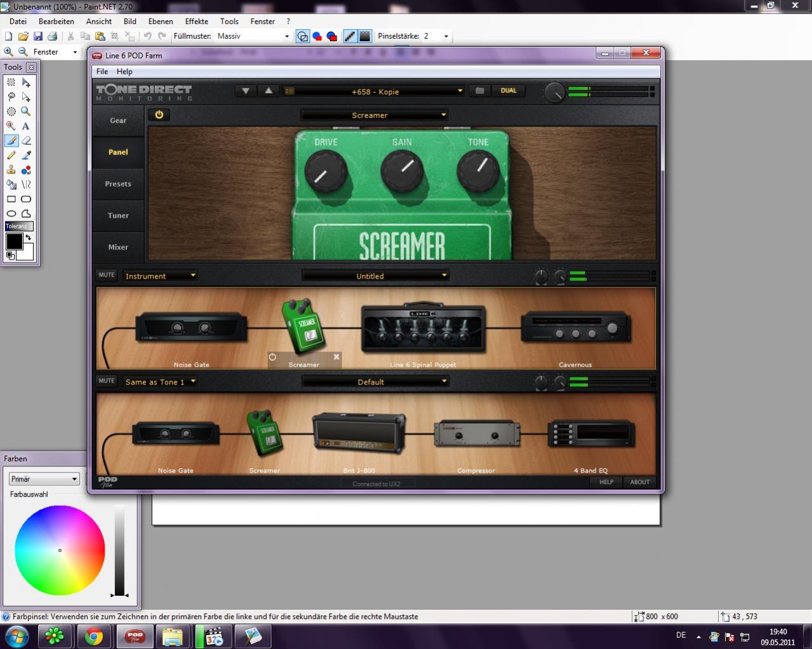Select the Eraser tool
The width and height of the screenshot is (812, 649).
[x=26, y=141]
